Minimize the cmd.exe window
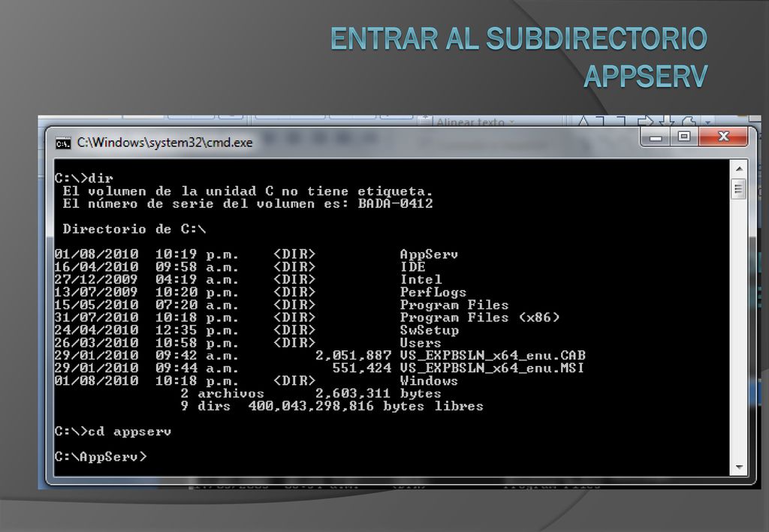Image resolution: width=769 pixels, height=532 pixels. [656, 137]
